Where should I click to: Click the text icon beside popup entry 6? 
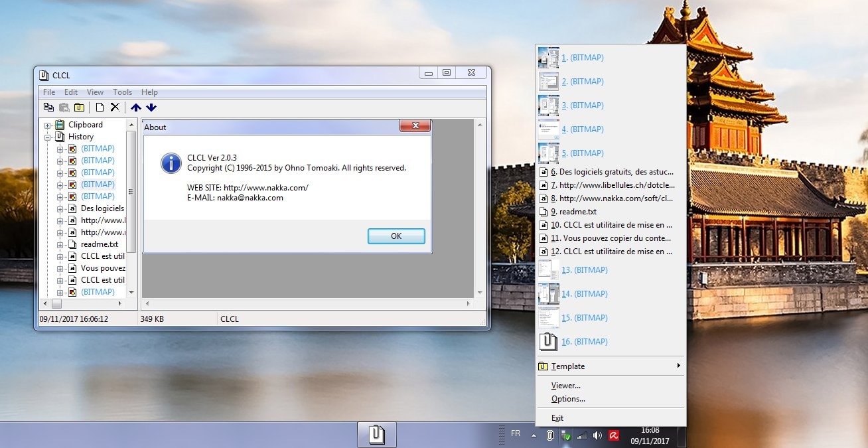pos(543,172)
